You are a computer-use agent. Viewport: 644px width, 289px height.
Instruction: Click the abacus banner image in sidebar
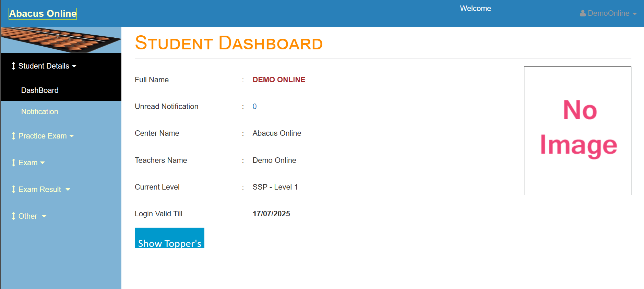click(61, 40)
